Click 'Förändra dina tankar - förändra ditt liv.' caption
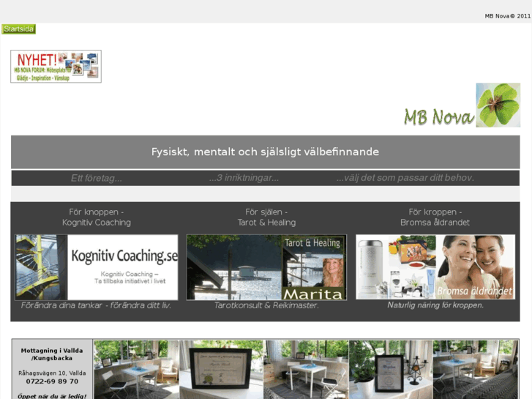532x399 pixels. point(96,305)
